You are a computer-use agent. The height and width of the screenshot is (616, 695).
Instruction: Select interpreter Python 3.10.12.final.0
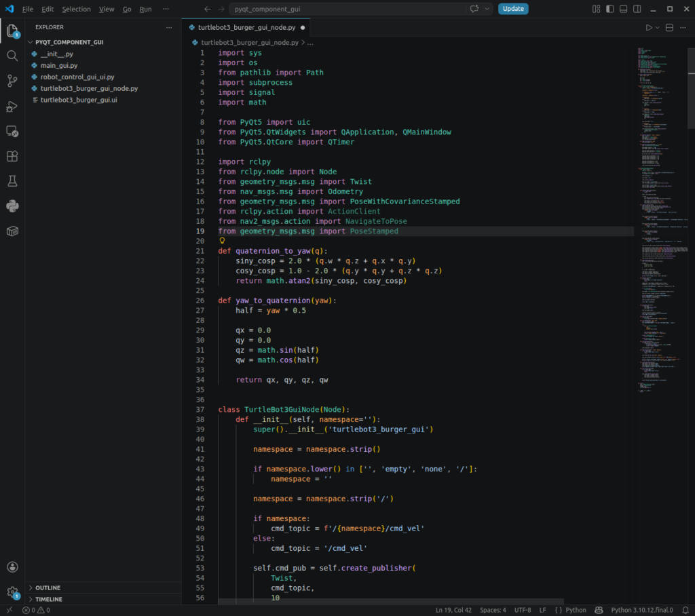pos(642,611)
